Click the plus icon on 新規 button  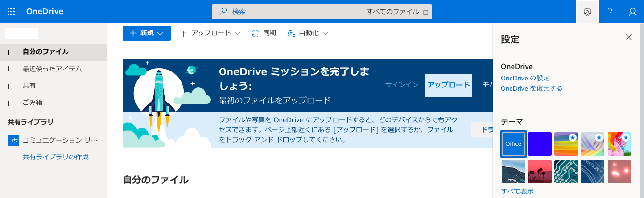click(133, 33)
